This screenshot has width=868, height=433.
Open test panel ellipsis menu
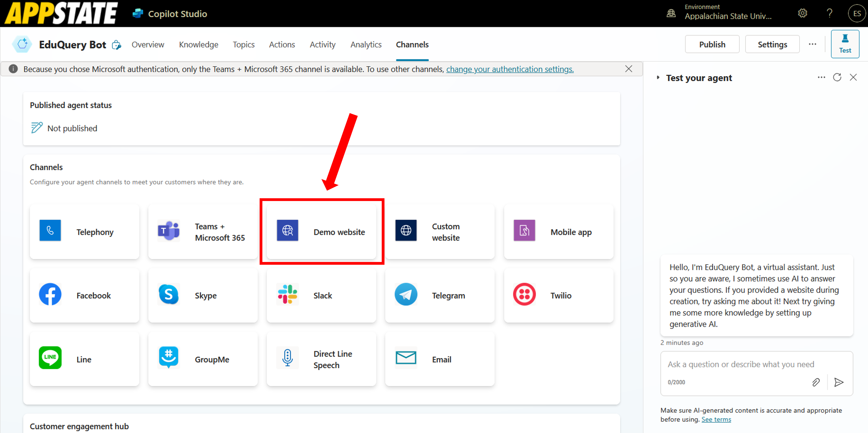[821, 78]
